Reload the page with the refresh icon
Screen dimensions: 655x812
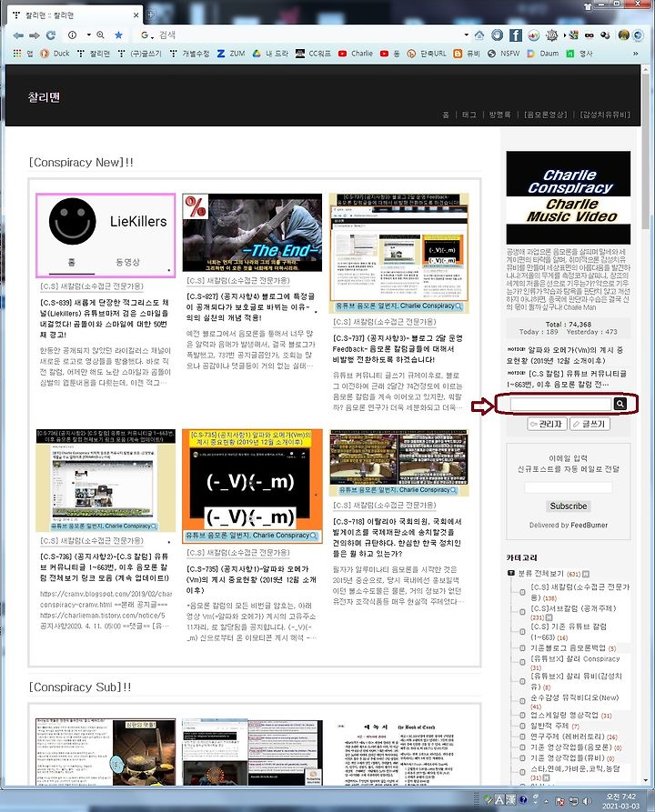(x=51, y=35)
